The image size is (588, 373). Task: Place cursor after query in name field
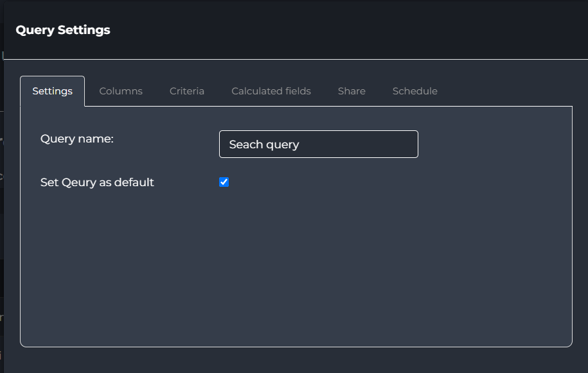click(x=299, y=144)
